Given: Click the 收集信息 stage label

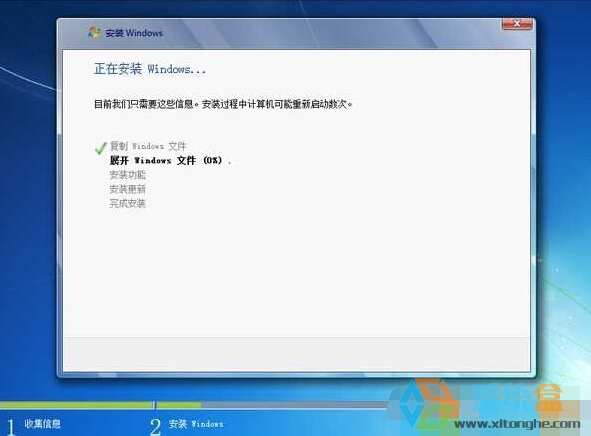Looking at the screenshot, I should click(43, 424).
